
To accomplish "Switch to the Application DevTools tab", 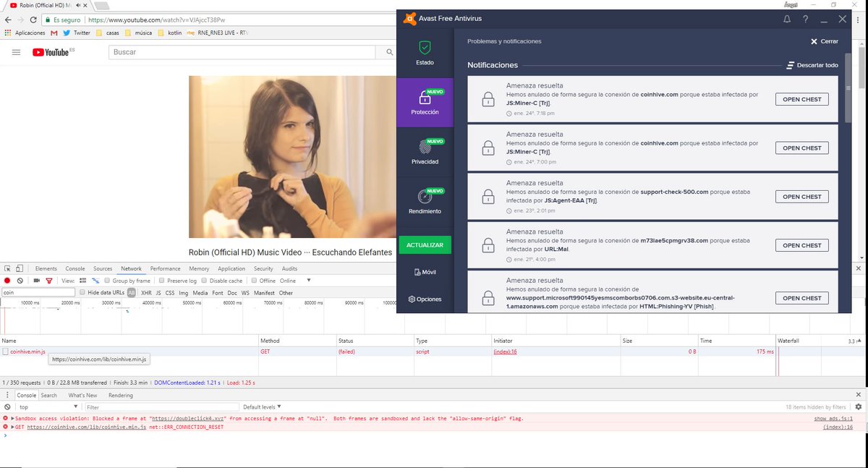I will (231, 268).
